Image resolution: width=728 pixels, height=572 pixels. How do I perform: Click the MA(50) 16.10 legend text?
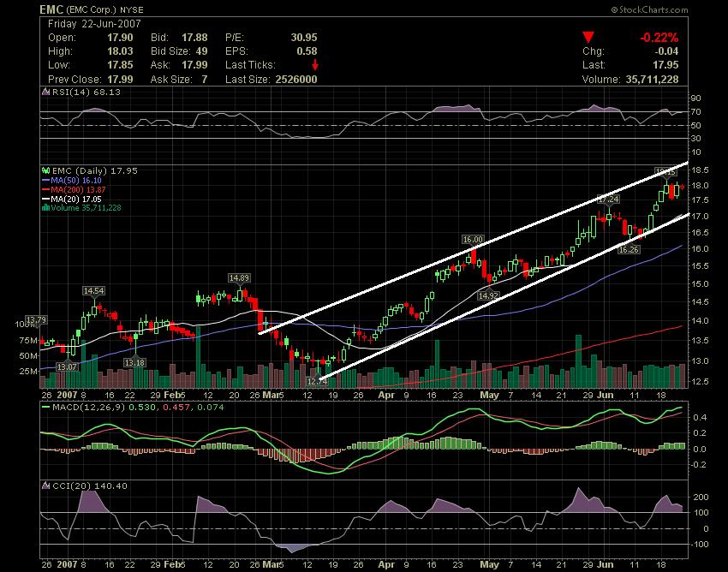pyautogui.click(x=76, y=180)
